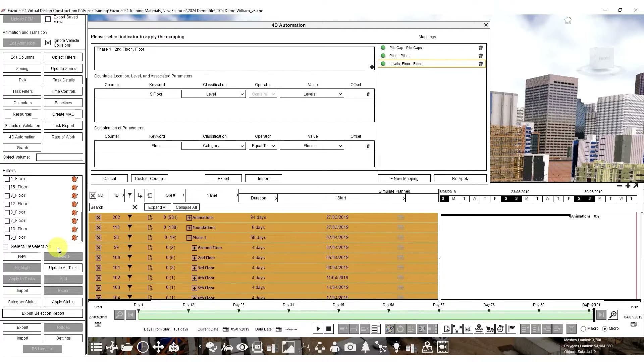Check the 4_Floor filter checkbox

click(x=7, y=179)
